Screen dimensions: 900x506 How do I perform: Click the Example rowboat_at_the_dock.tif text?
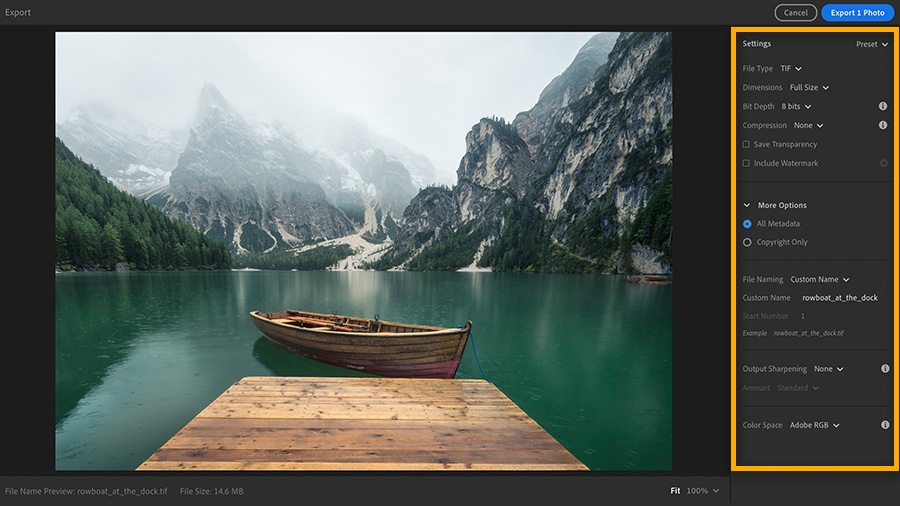pyautogui.click(x=793, y=333)
